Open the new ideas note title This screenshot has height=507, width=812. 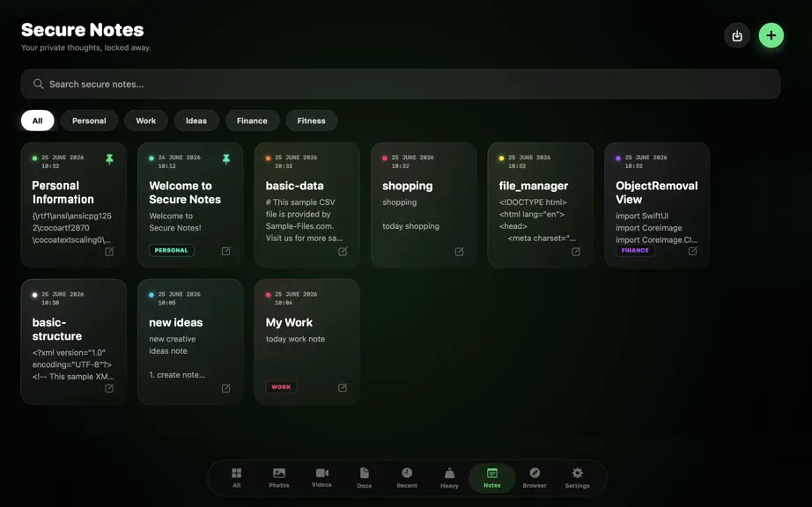175,322
